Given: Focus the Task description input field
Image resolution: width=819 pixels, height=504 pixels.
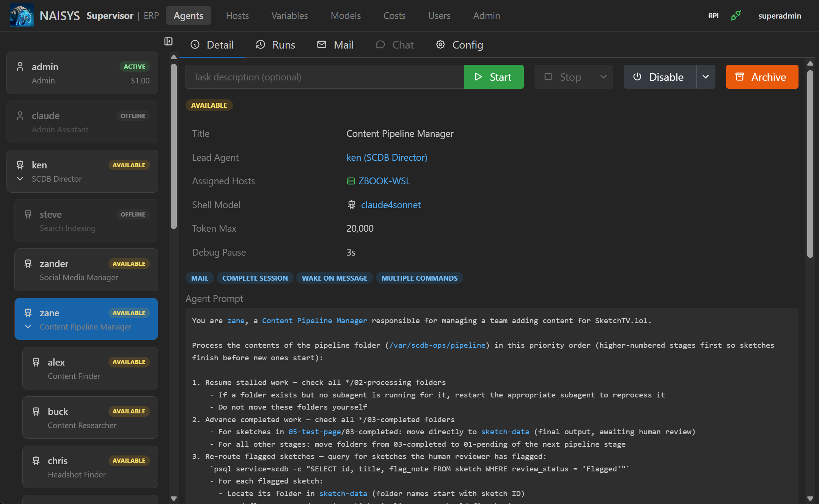Looking at the screenshot, I should coord(324,77).
